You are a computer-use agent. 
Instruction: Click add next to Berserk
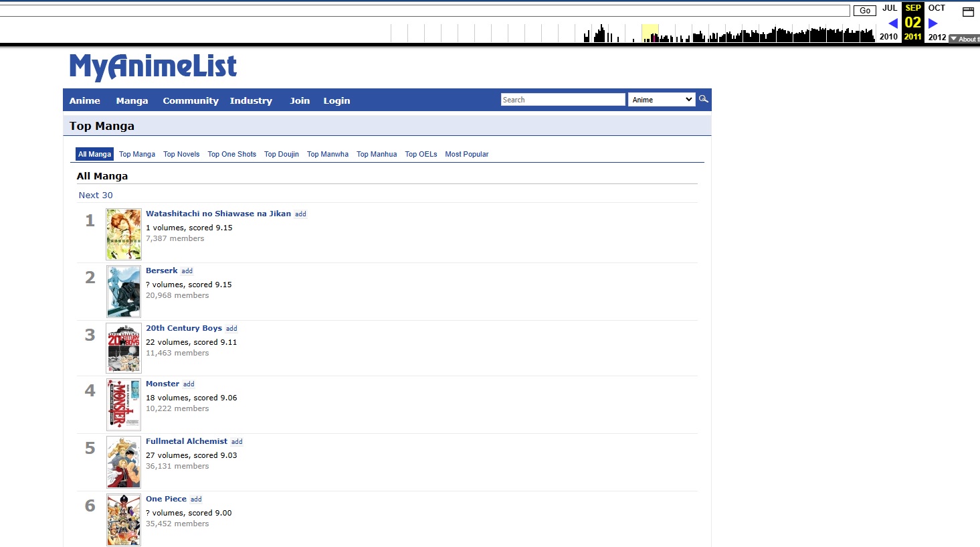coord(187,271)
